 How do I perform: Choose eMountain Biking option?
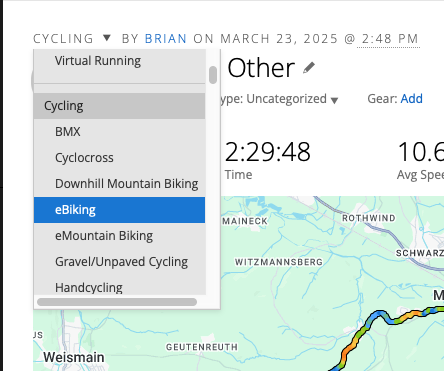tap(119, 236)
